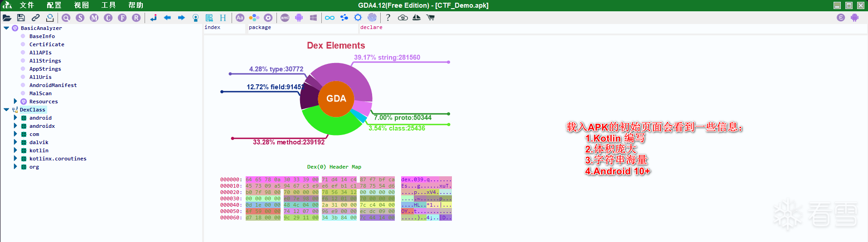This screenshot has width=868, height=242.
Task: Expand the org package node
Action: [x=15, y=166]
